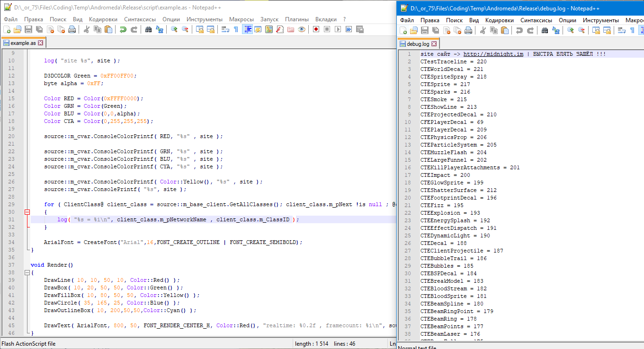Click Zoom In icon in debug.log window
Screen dimensions: 644x349
click(x=571, y=30)
